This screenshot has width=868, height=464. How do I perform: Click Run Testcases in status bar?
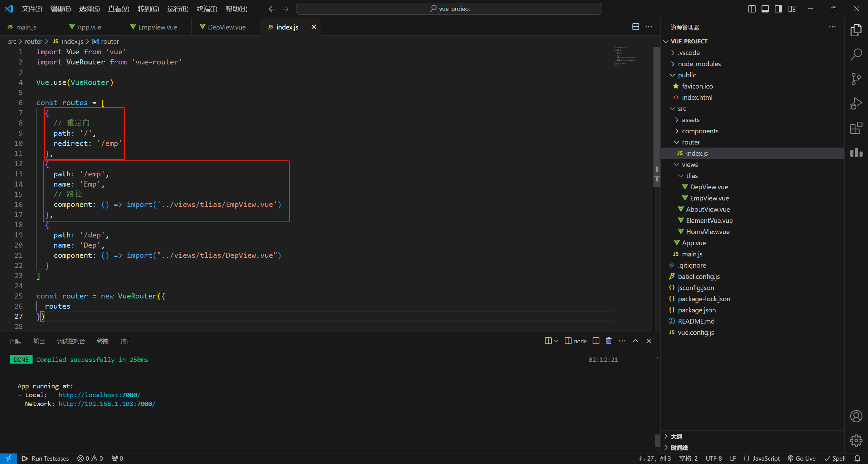click(45, 459)
